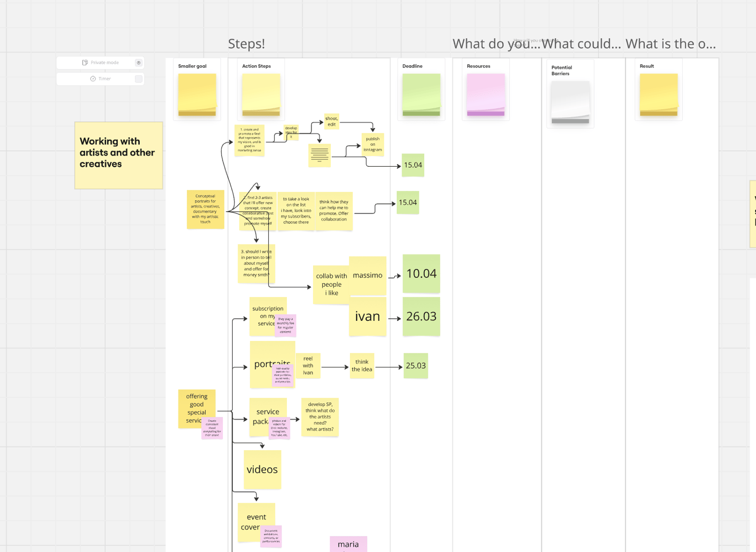756x552 pixels.
Task: Click the Timer label text
Action: point(105,79)
